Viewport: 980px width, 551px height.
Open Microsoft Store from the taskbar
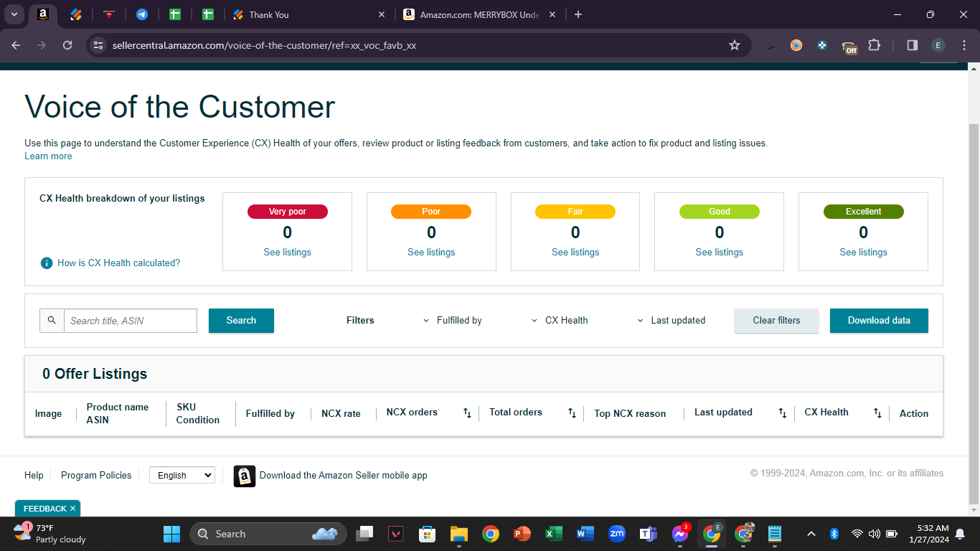pyautogui.click(x=428, y=534)
